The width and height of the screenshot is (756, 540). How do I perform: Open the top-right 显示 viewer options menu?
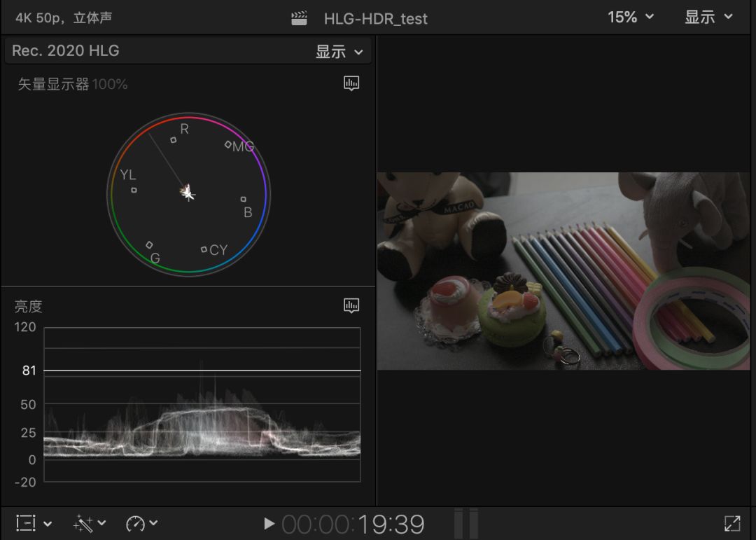[x=708, y=18]
